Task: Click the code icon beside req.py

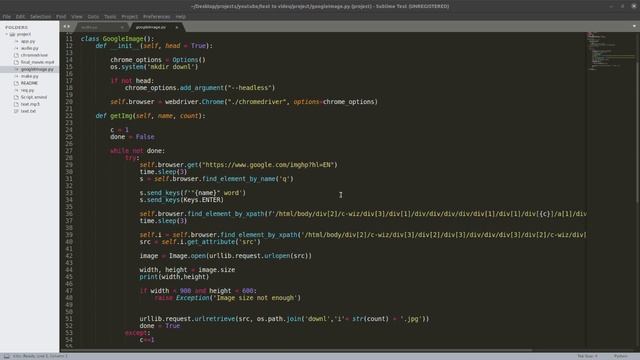Action: click(x=16, y=90)
